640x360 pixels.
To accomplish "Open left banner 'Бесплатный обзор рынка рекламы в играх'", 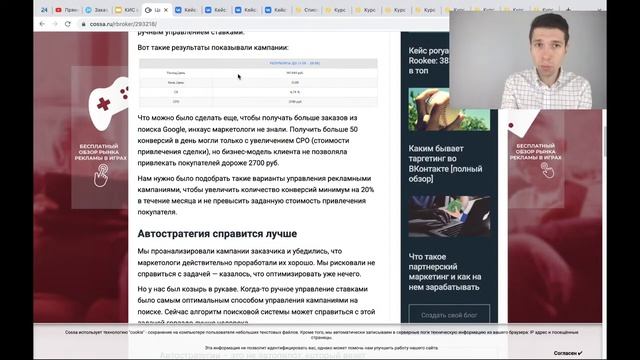I will click(x=100, y=152).
